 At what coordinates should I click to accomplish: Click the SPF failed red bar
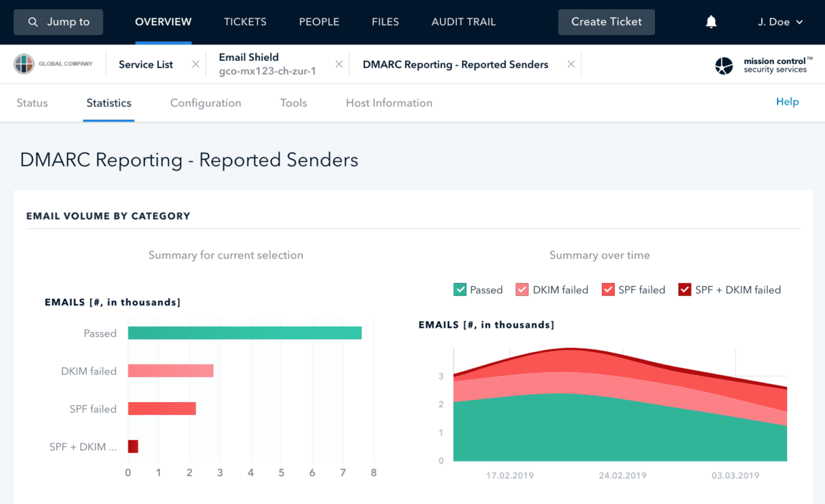pos(161,408)
